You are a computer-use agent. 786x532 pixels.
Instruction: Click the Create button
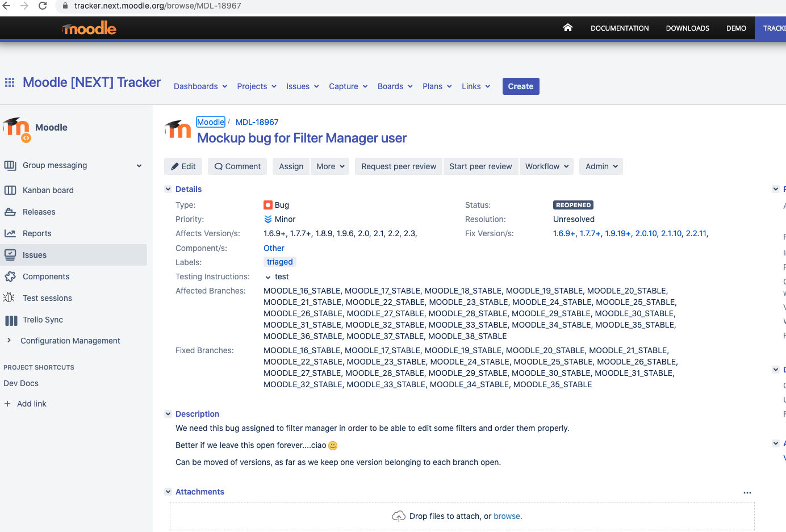521,86
